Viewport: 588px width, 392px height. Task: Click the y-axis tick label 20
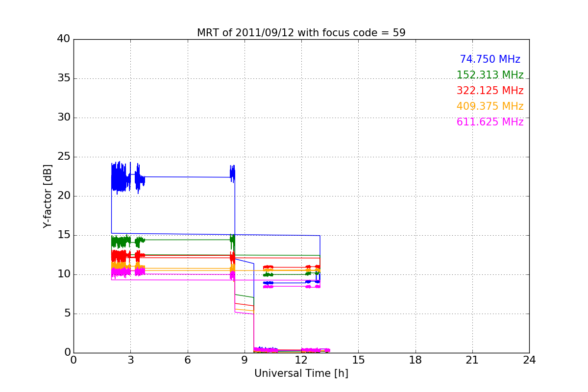64,196
